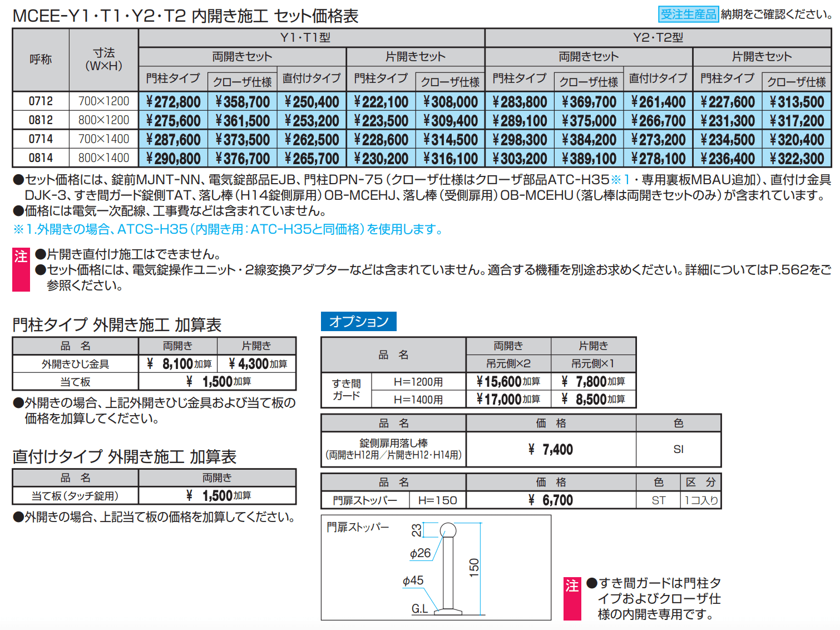Viewport: 840px width, 630px height.
Task: Click the ¥6,700 stopper price
Action: click(x=551, y=500)
